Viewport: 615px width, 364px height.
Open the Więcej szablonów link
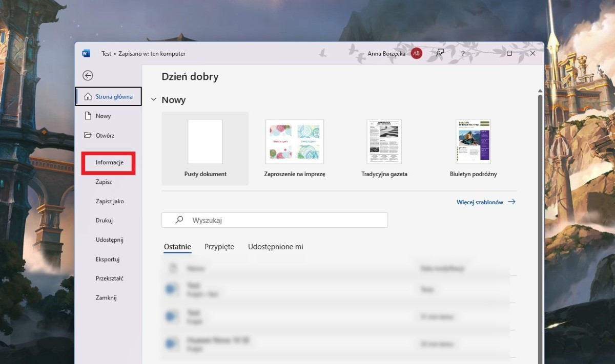485,202
